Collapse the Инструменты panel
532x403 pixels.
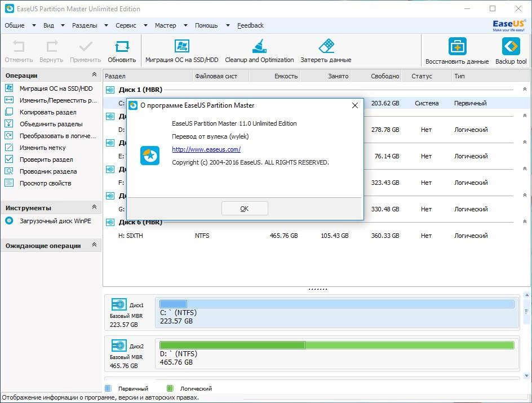94,207
